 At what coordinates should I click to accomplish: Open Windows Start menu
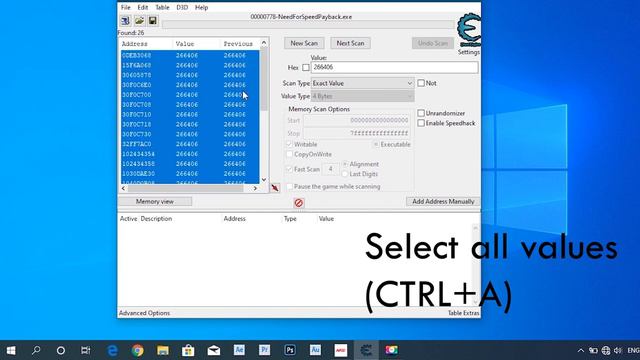tap(11, 350)
